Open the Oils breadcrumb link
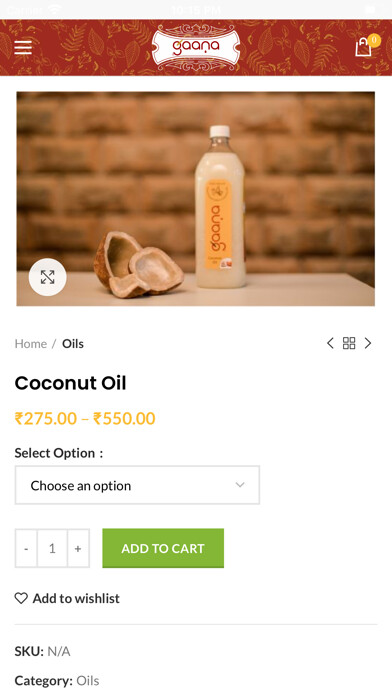This screenshot has width=392, height=696. coord(73,344)
